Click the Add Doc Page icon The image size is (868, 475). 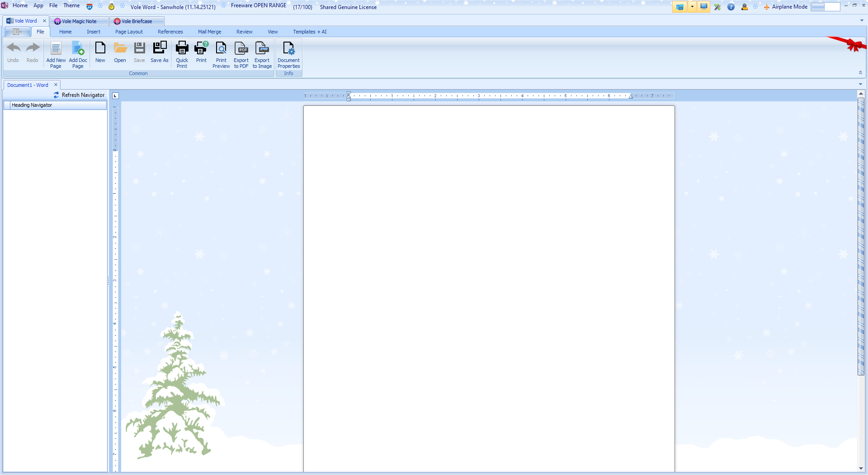78,48
